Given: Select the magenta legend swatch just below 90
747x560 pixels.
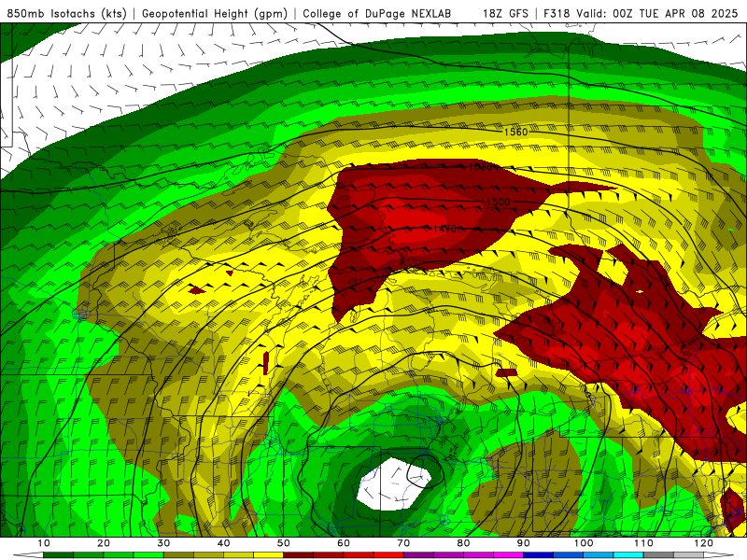Looking at the screenshot, I should pos(508,555).
